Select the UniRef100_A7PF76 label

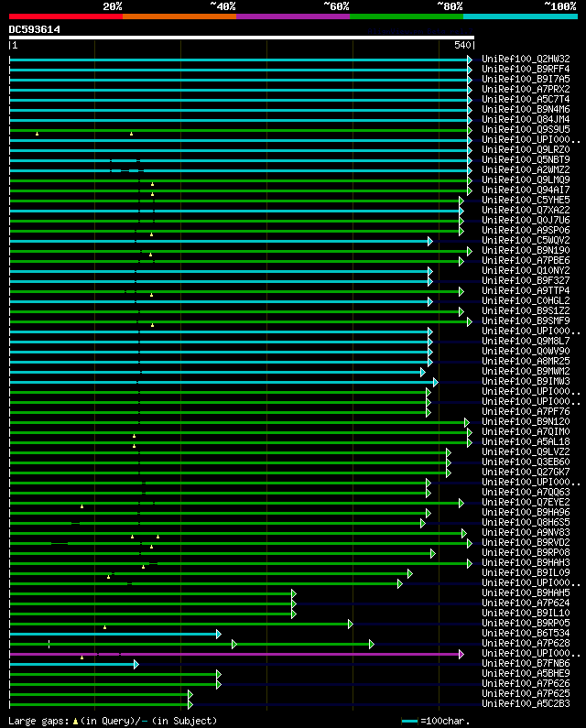[x=526, y=411]
